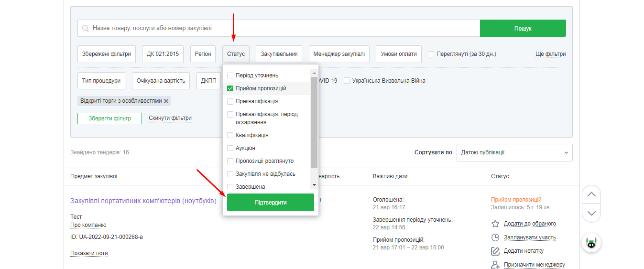Open the Тип процедури filter dropdown
644x269 pixels.
click(x=101, y=81)
